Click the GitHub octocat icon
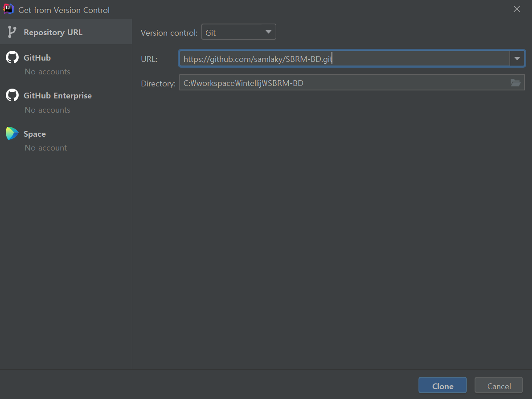The width and height of the screenshot is (532, 399). coord(12,57)
